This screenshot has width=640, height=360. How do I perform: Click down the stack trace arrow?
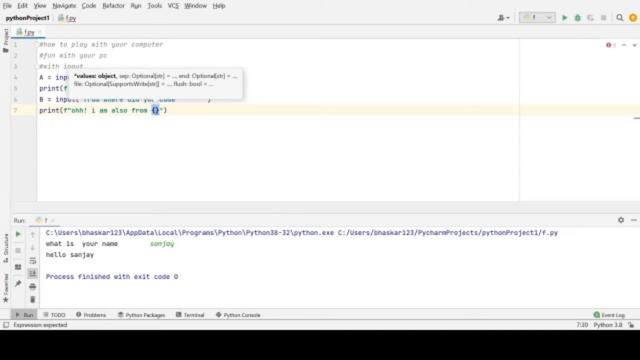pyautogui.click(x=33, y=248)
